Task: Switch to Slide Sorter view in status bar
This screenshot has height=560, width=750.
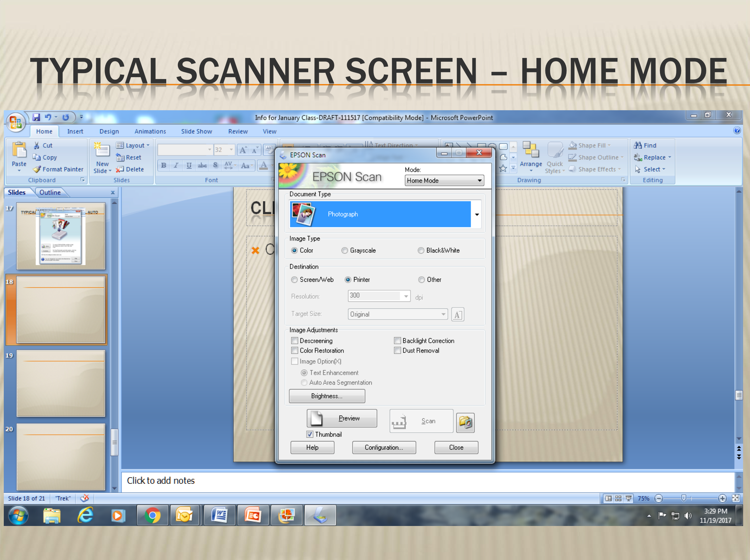Action: [618, 498]
